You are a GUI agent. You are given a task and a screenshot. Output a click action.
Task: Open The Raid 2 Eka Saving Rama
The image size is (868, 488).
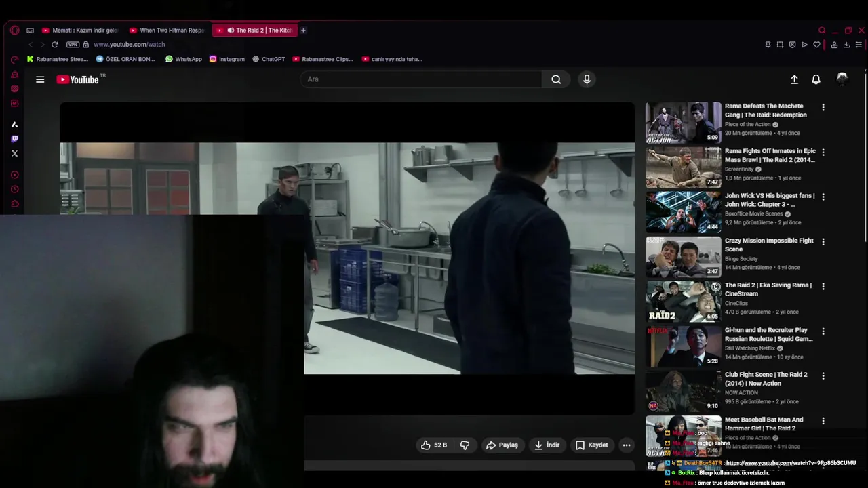pyautogui.click(x=768, y=289)
